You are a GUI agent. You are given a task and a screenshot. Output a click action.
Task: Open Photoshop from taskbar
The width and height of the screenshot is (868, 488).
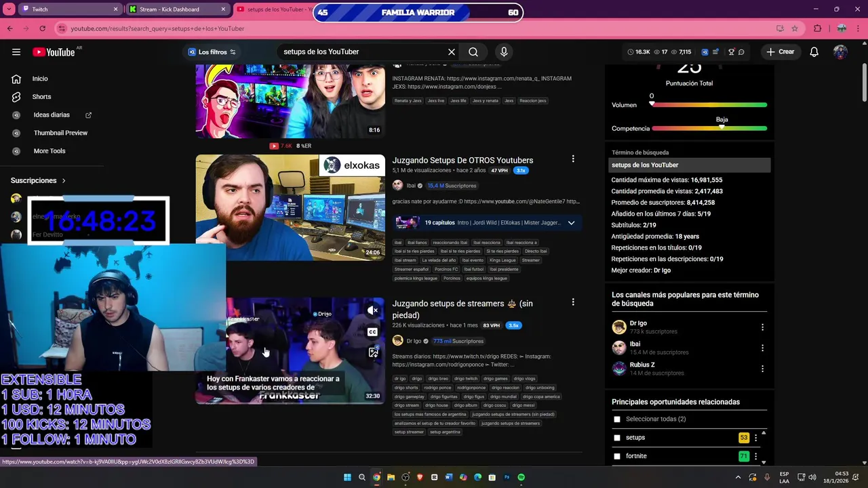click(507, 477)
